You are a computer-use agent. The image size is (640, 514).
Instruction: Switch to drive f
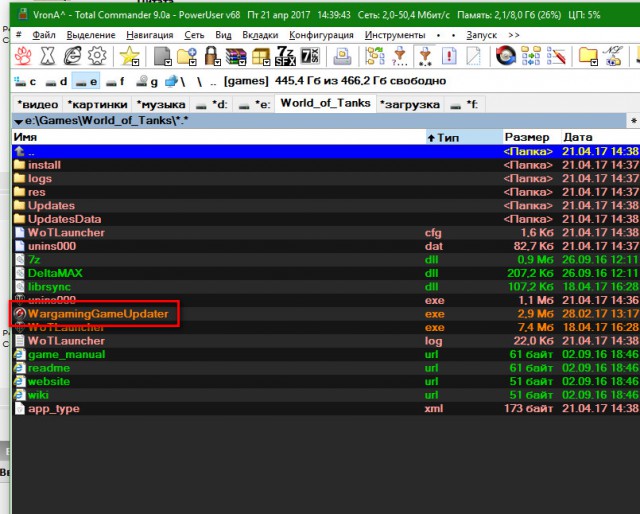116,82
